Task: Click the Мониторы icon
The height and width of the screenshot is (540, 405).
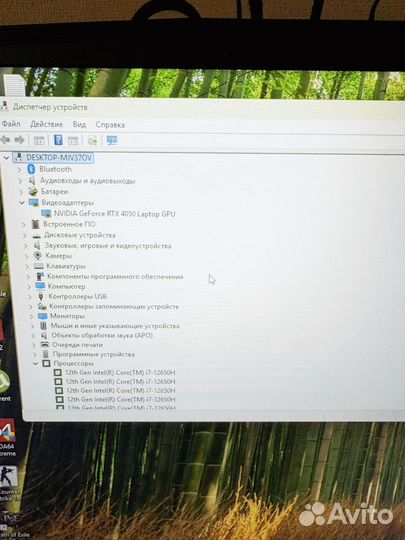Action: pyautogui.click(x=43, y=316)
